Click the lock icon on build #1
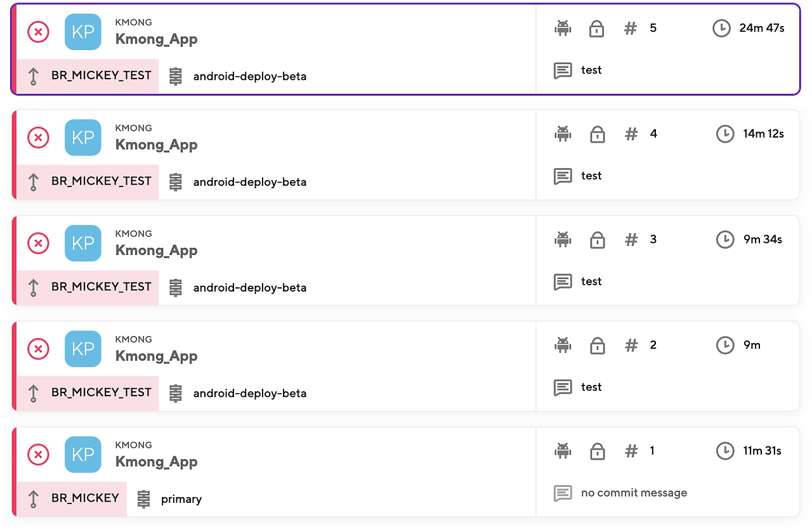The width and height of the screenshot is (812, 532). [596, 451]
